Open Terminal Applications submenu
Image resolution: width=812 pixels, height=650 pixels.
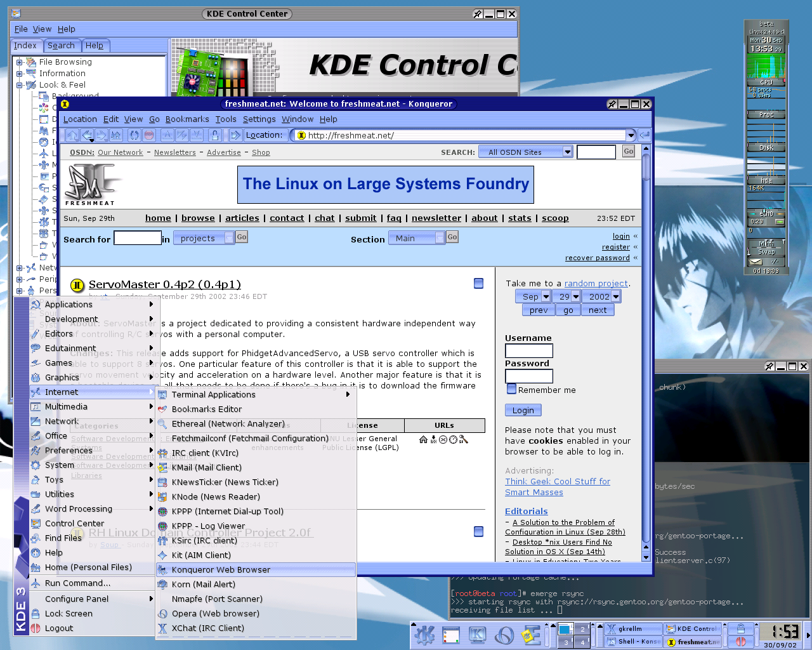tap(256, 395)
